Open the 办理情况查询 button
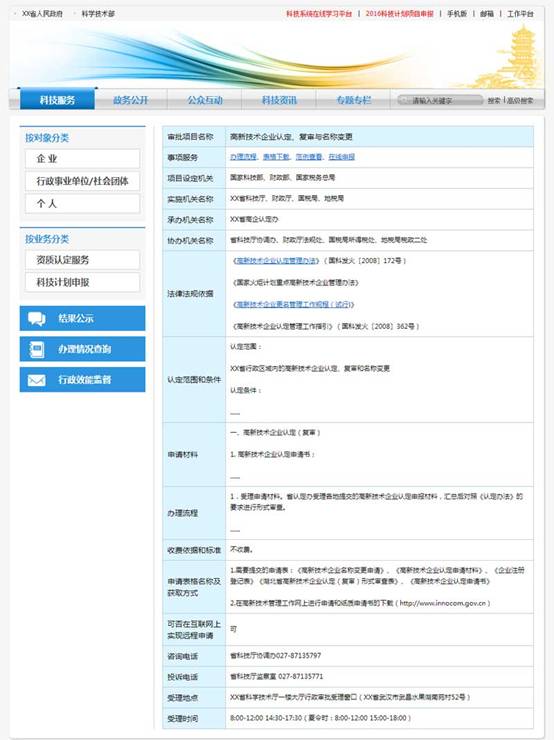This screenshot has width=554, height=740. 83,349
